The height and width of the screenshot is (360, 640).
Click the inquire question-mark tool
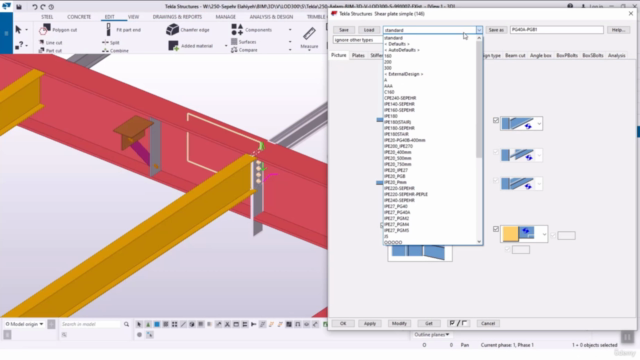point(19,46)
